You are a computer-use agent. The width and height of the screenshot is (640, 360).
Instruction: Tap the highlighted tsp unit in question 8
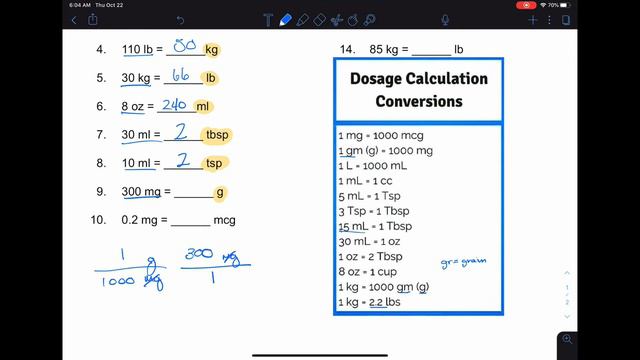tap(214, 163)
